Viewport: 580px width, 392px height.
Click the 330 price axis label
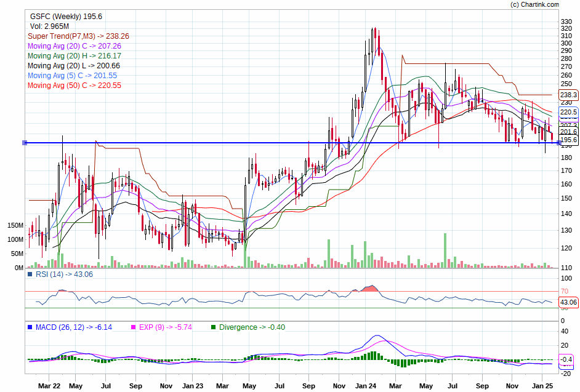click(566, 22)
